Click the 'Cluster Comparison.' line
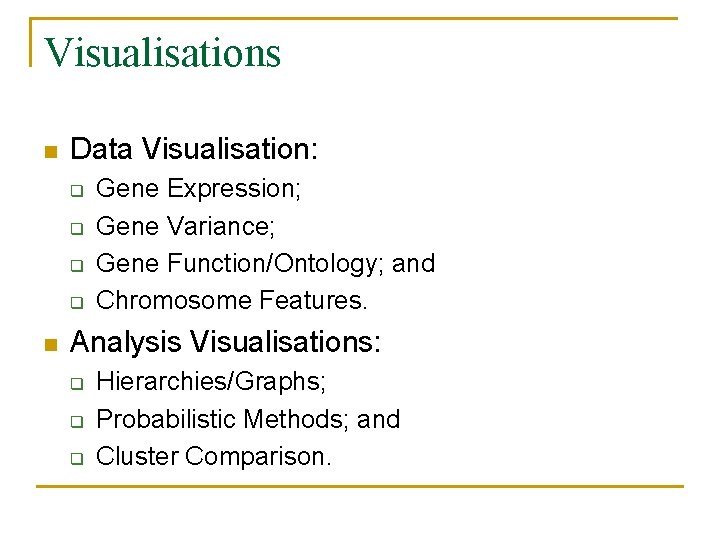Screen dimensions: 720x540 point(213,457)
